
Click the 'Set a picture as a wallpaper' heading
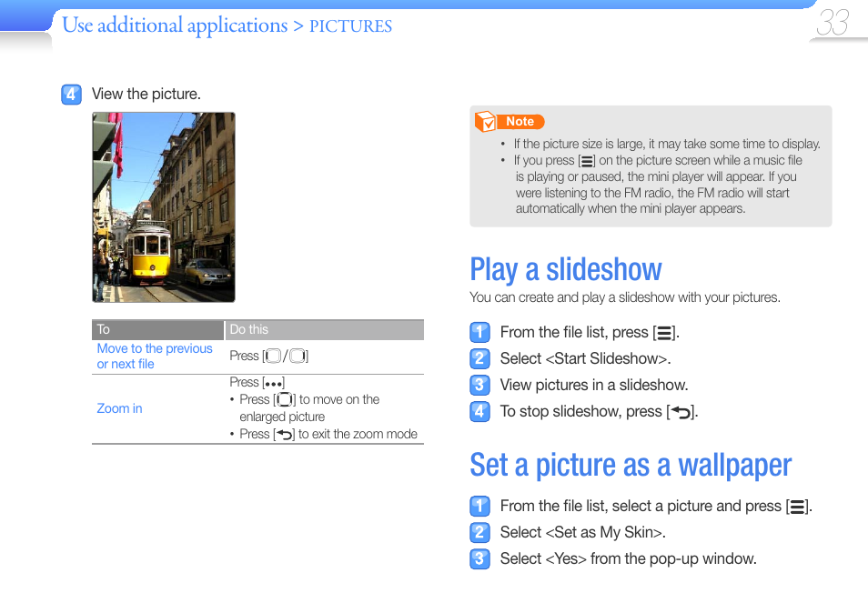pos(631,465)
